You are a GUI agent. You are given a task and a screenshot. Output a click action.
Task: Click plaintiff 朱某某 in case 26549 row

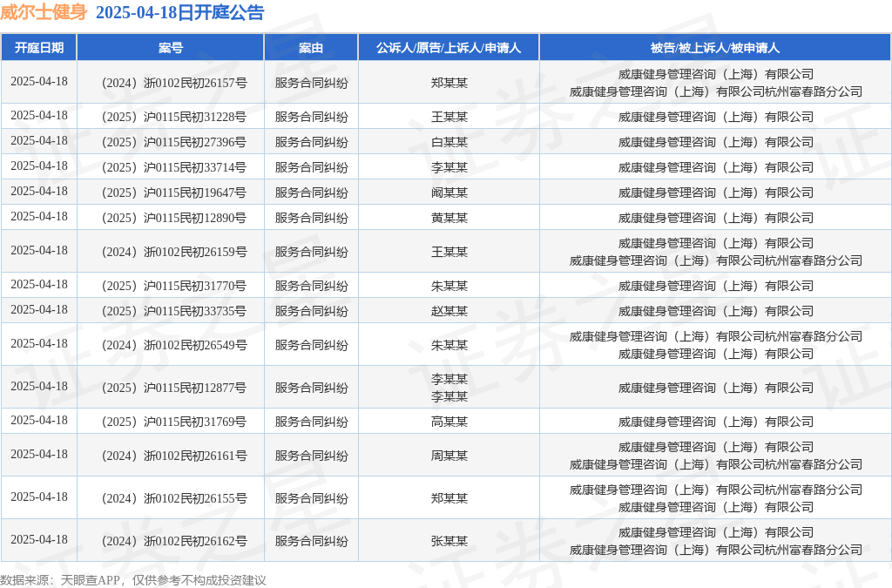pyautogui.click(x=449, y=345)
